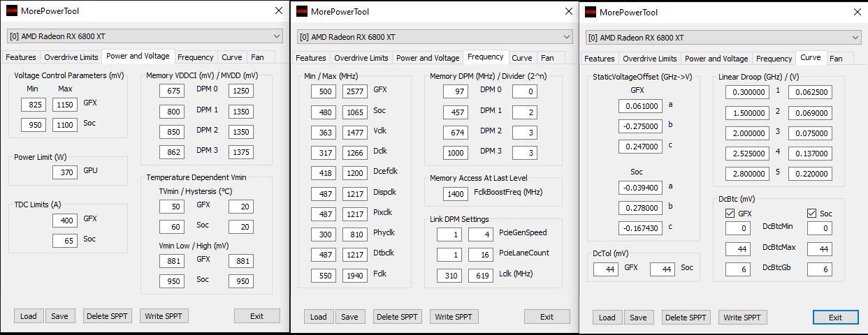Viewport: 868px width, 335px height.
Task: Click Soc voltage Max field 1100
Action: (65, 125)
